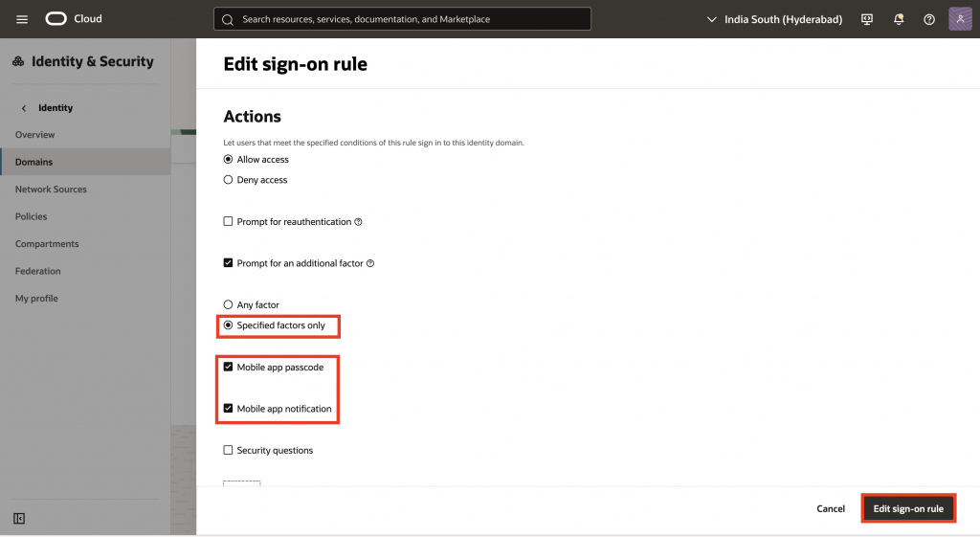980x537 pixels.
Task: Open the Cloud Shell developer tools icon
Action: pos(867,19)
